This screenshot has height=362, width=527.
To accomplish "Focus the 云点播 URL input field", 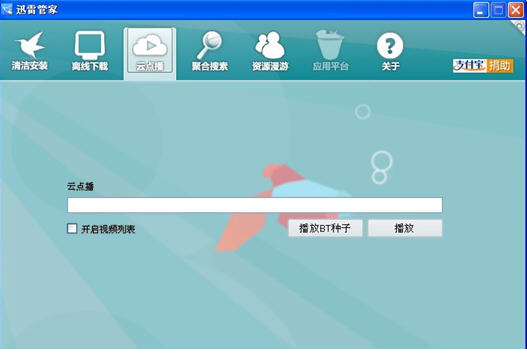I will (x=255, y=205).
